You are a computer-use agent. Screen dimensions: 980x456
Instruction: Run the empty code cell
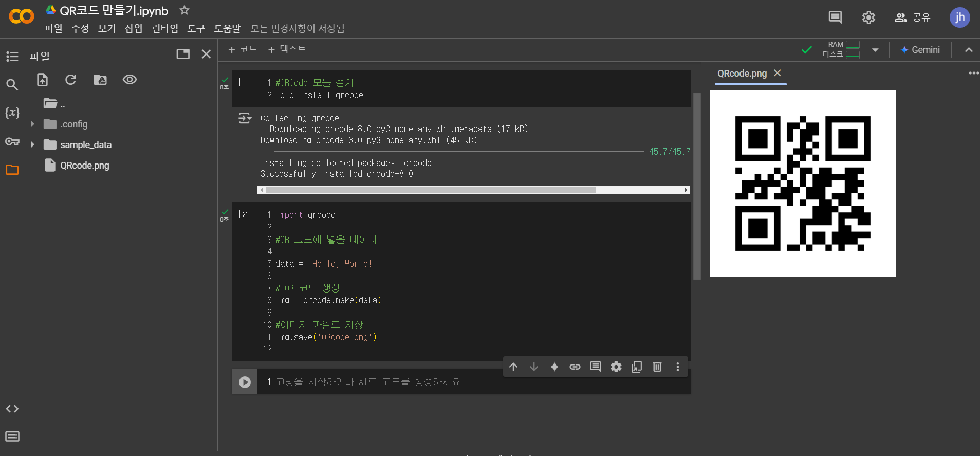coord(245,382)
